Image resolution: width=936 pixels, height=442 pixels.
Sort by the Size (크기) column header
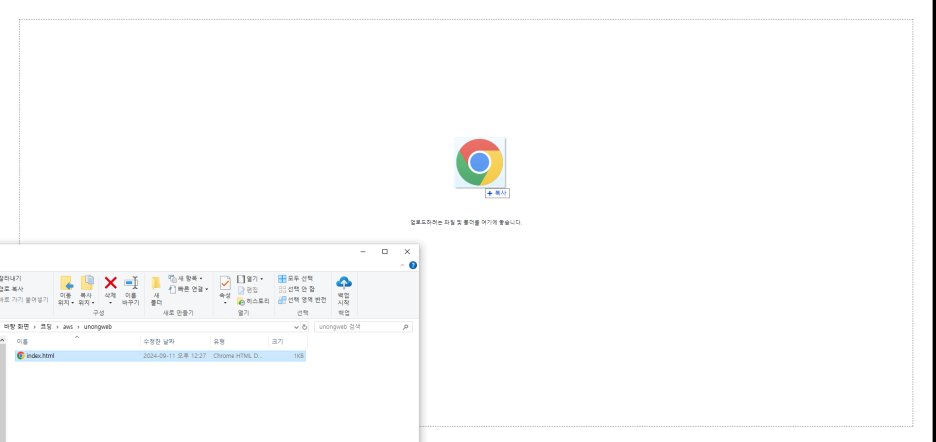(288, 342)
